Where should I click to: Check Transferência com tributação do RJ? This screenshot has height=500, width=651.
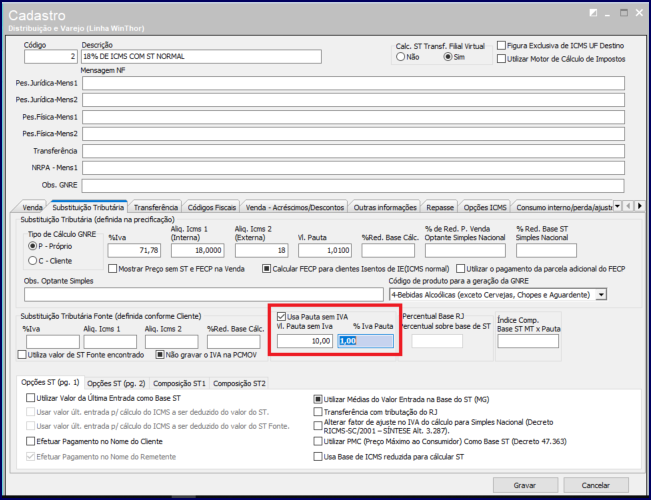318,412
